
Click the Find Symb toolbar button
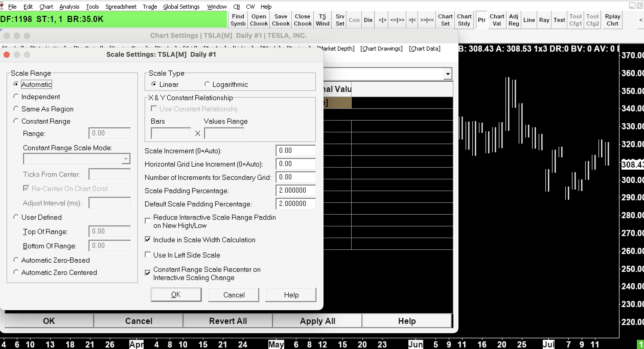pyautogui.click(x=238, y=20)
